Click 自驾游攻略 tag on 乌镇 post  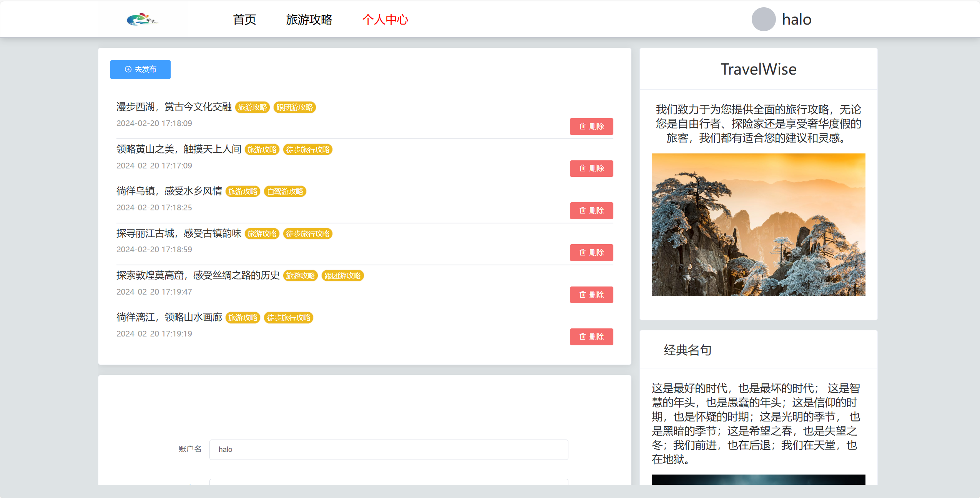[x=285, y=192]
